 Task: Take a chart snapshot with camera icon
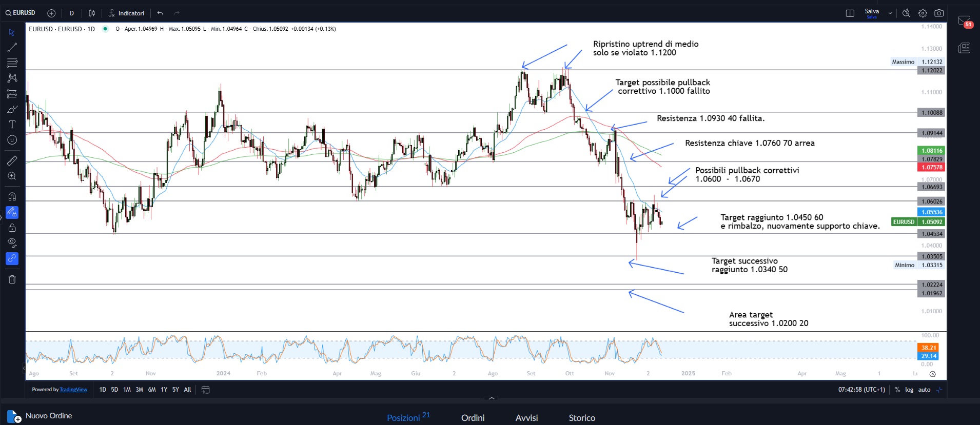pyautogui.click(x=939, y=13)
